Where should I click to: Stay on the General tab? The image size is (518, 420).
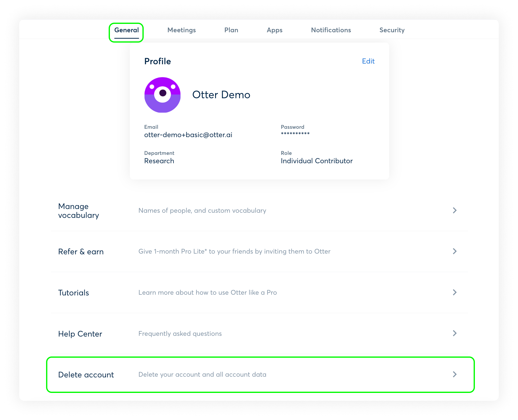pos(126,30)
